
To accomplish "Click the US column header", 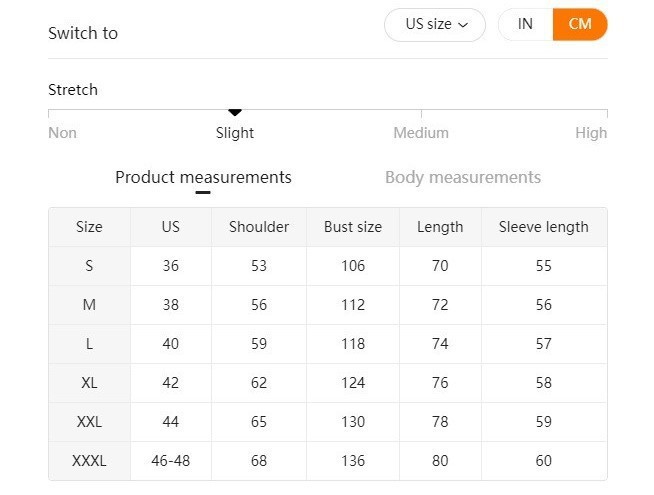I will pyautogui.click(x=171, y=227).
